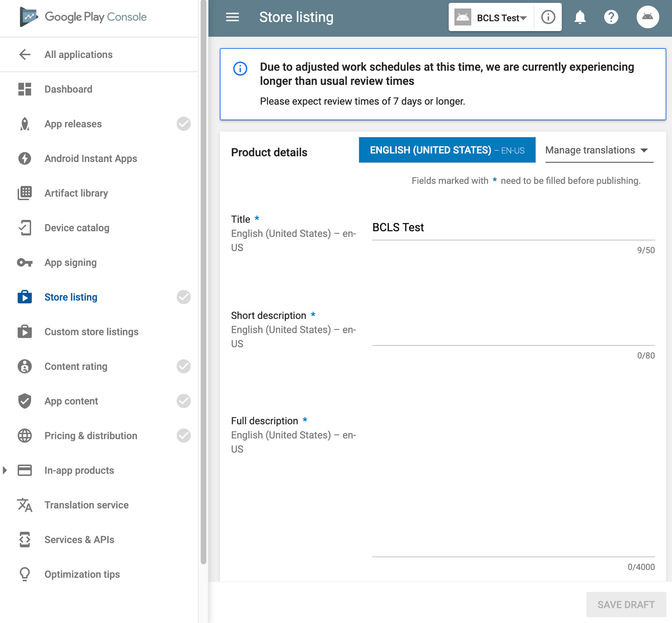Click the In-app products card icon
The image size is (672, 623).
click(x=25, y=470)
